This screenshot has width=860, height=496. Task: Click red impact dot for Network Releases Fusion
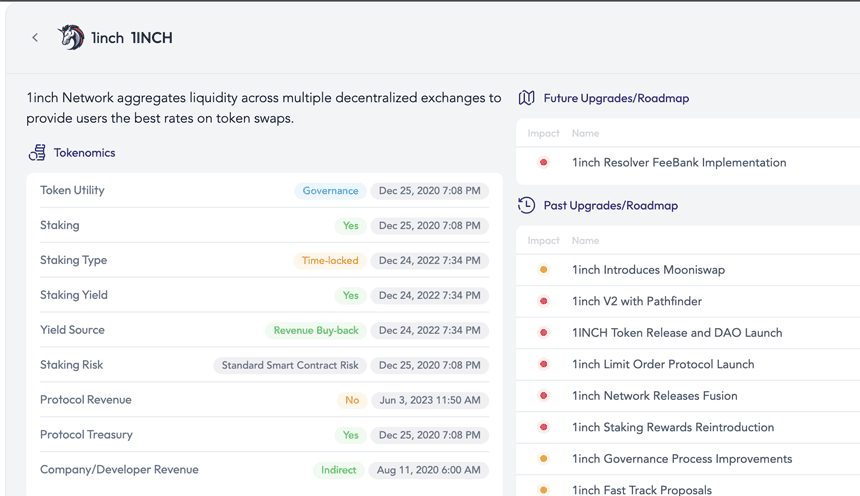point(544,396)
